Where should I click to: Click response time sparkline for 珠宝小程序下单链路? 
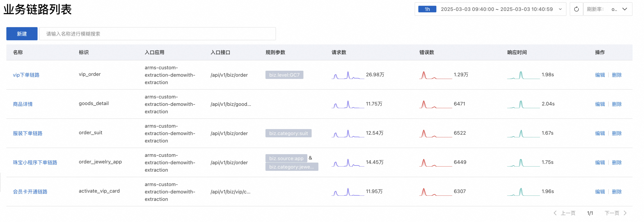tap(523, 163)
